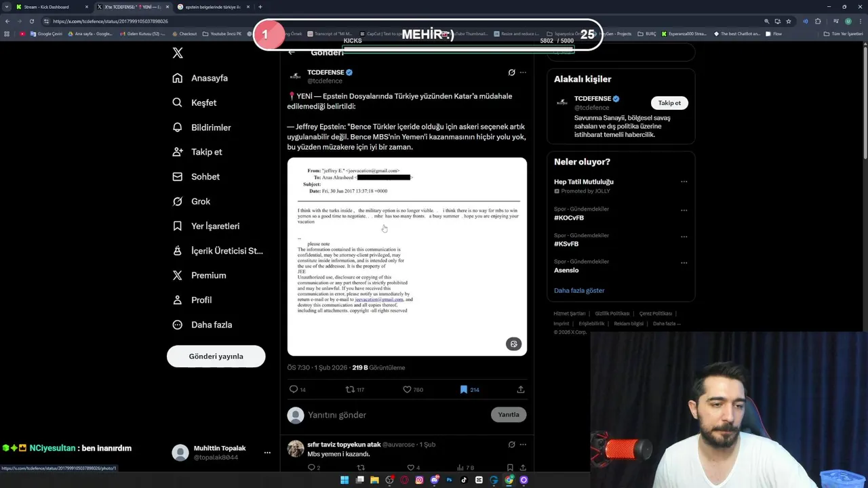
Task: Open CapCut from taskbar
Action: [479, 480]
